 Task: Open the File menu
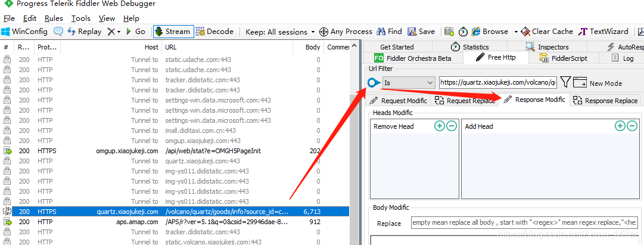coord(8,18)
